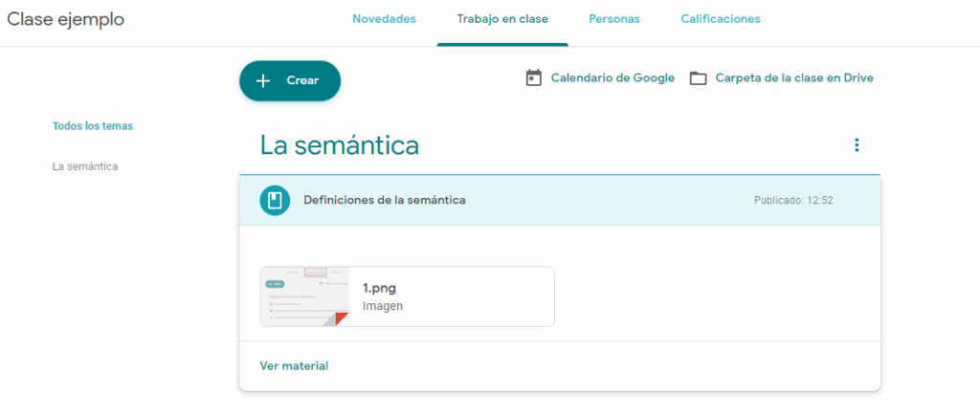This screenshot has height=417, width=980.
Task: Select Todos los temas in the sidebar
Action: 93,126
